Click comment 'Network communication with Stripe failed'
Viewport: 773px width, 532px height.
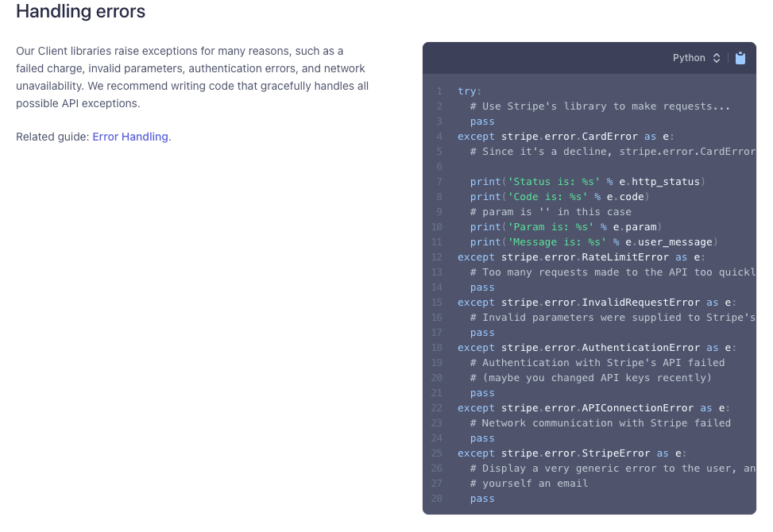600,423
